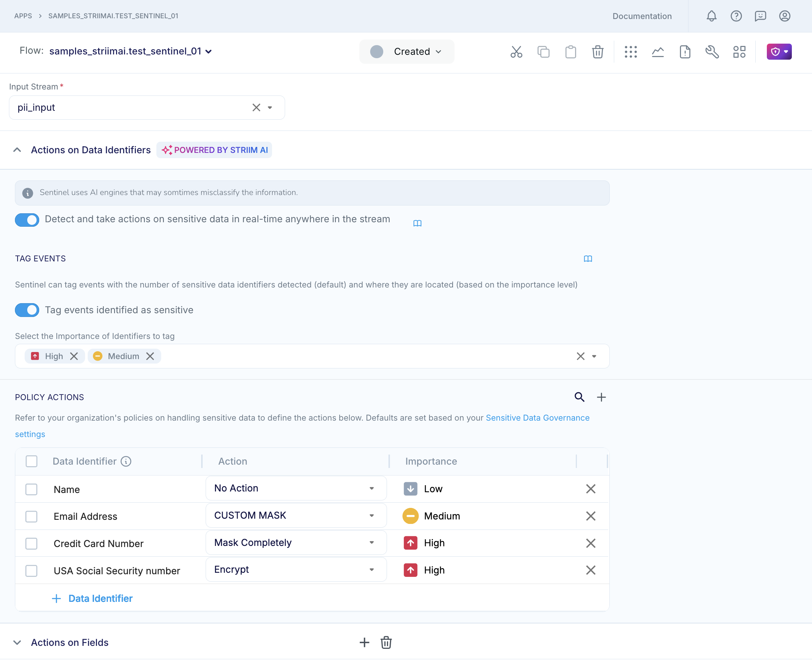
Task: Turn off tagging events identified as sensitive
Action: [27, 310]
